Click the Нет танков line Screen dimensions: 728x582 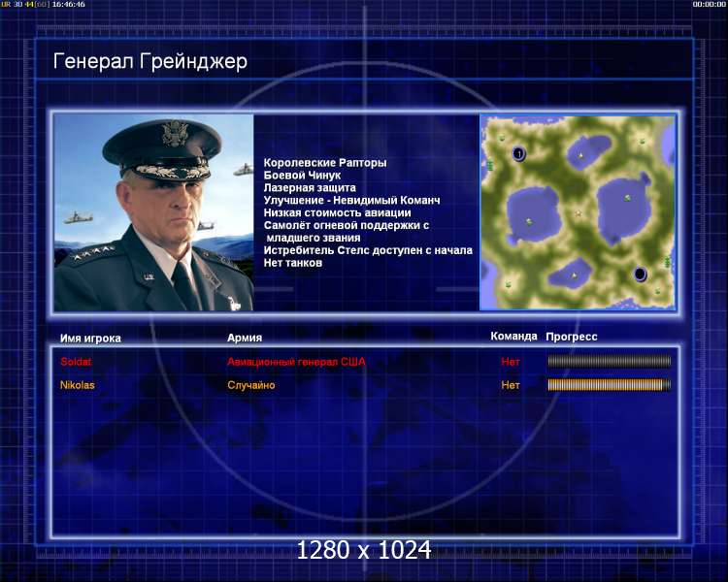click(x=293, y=263)
